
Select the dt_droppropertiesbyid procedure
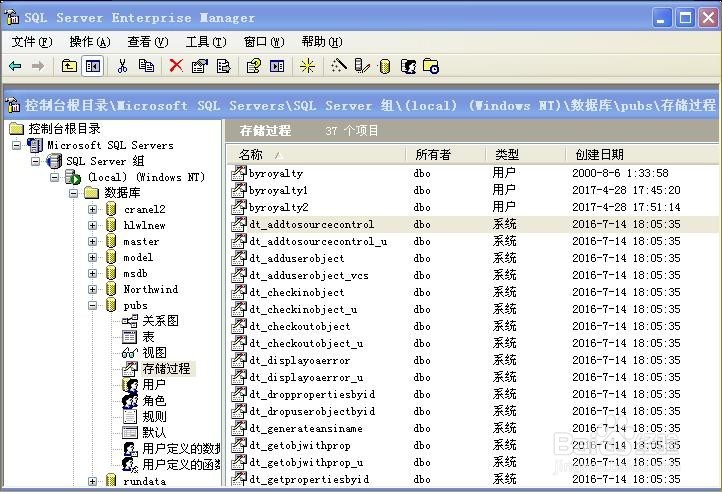[x=312, y=395]
